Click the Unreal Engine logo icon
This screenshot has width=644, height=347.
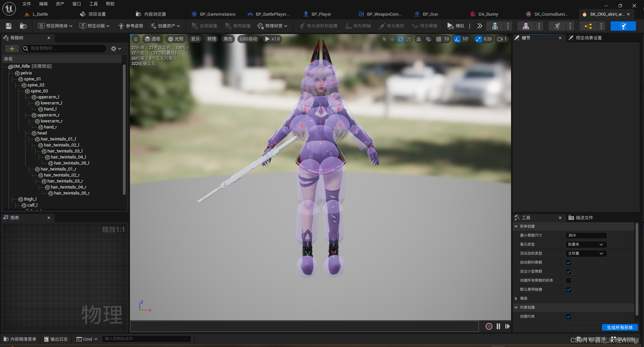9,9
